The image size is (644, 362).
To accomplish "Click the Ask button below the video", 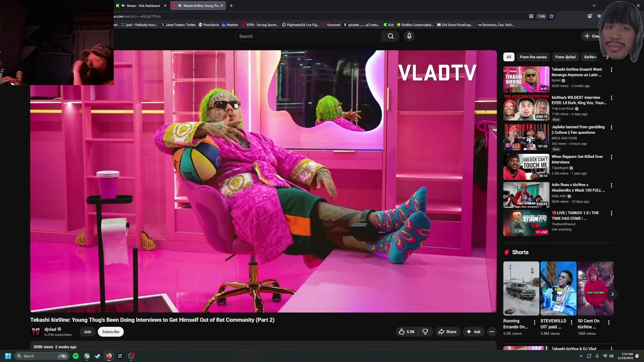I will coord(473,332).
